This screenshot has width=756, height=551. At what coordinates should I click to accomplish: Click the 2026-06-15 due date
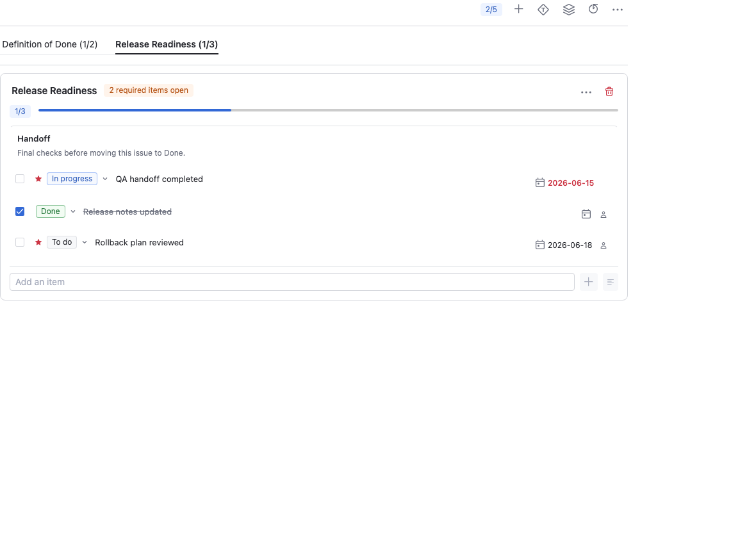click(571, 183)
